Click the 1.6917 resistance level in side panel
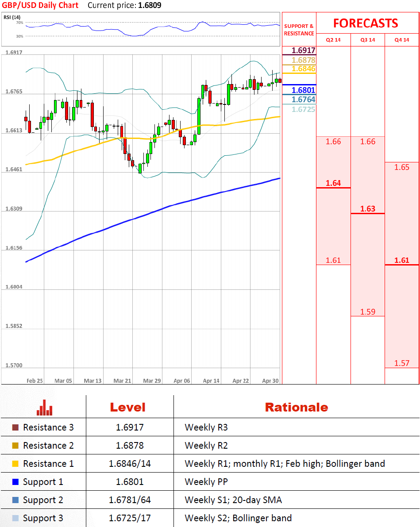This screenshot has height=527, width=420. click(303, 50)
